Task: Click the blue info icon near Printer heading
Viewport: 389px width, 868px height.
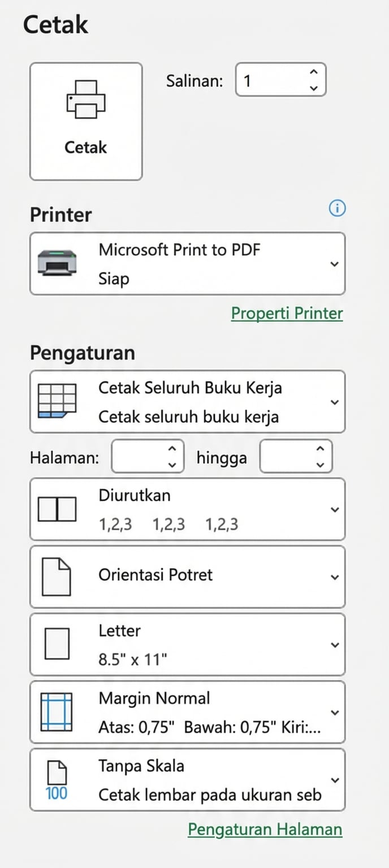Action: point(337,209)
